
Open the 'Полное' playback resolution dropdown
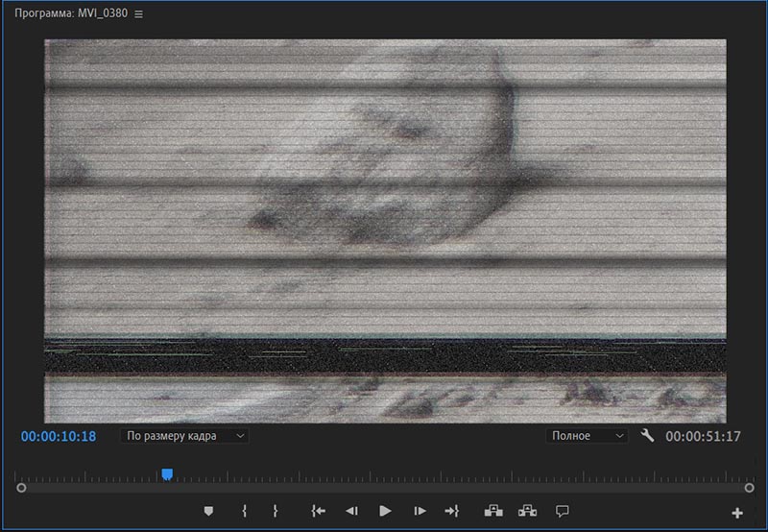[x=587, y=436]
